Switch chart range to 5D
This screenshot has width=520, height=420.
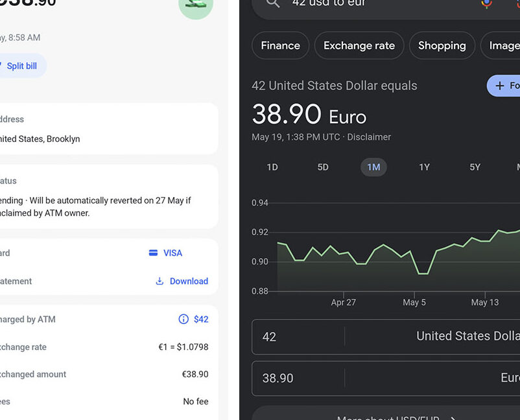tap(323, 167)
